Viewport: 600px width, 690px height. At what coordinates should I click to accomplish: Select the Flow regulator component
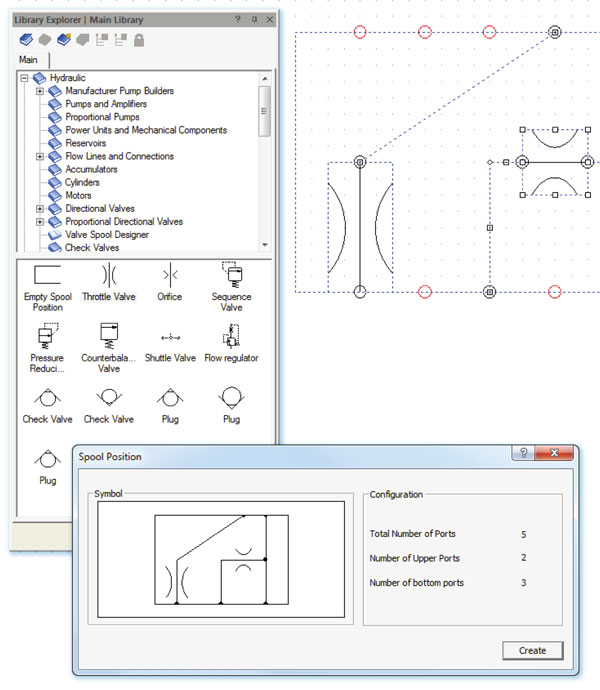tap(232, 344)
